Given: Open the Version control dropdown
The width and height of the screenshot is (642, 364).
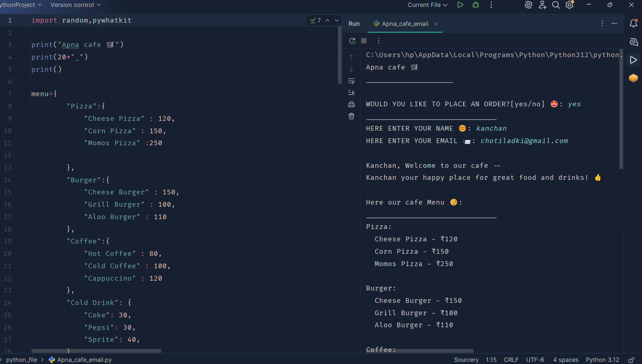Looking at the screenshot, I should pyautogui.click(x=75, y=5).
